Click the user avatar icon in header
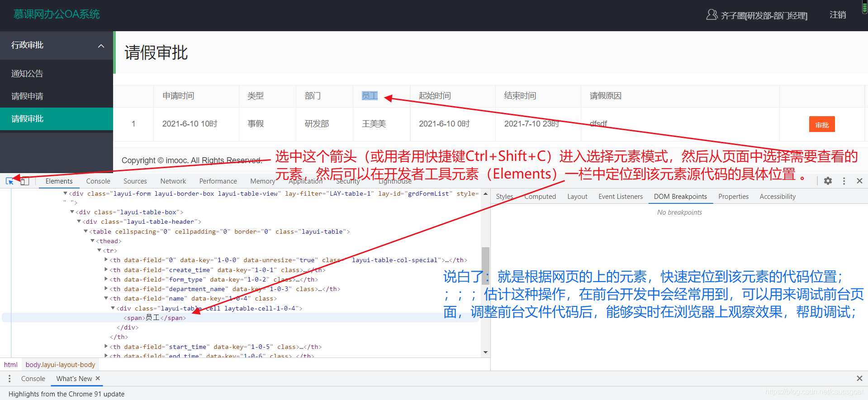 pos(711,15)
